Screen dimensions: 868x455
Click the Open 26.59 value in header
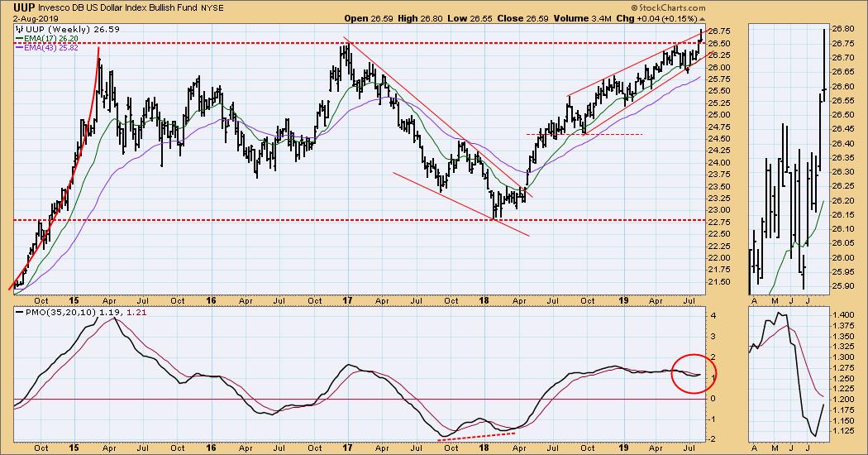pos(368,18)
